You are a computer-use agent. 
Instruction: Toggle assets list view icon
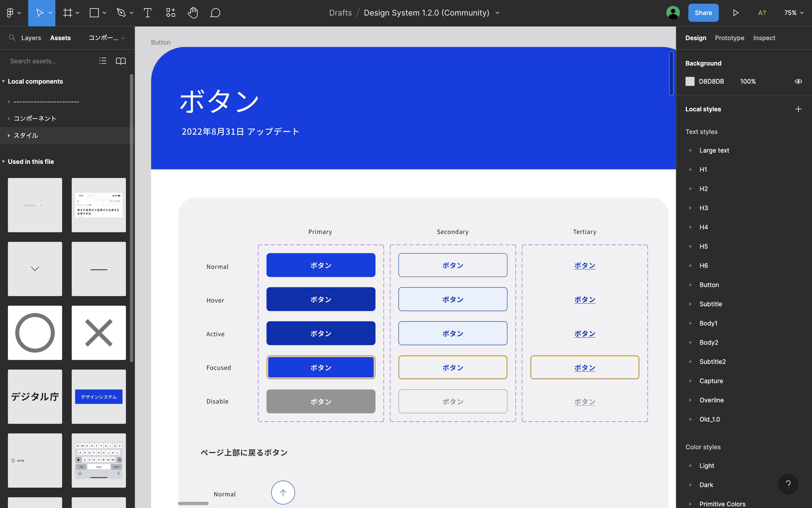pyautogui.click(x=103, y=61)
